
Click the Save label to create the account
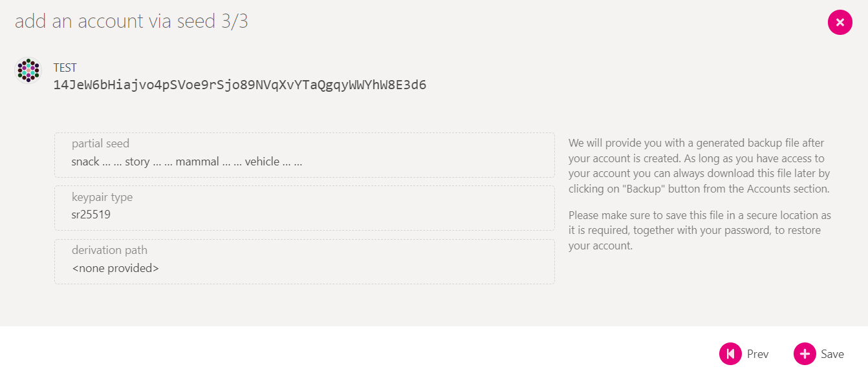(832, 353)
